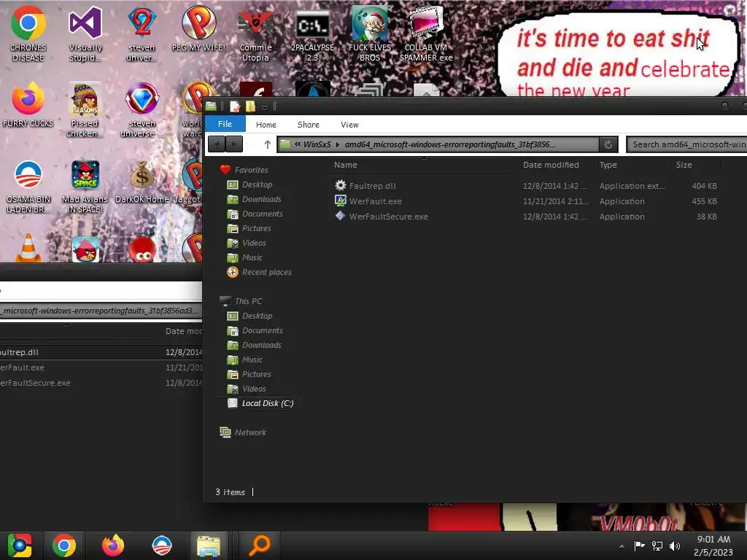Click the Forward navigation button
Viewport: 747px width, 560px height.
click(x=234, y=144)
